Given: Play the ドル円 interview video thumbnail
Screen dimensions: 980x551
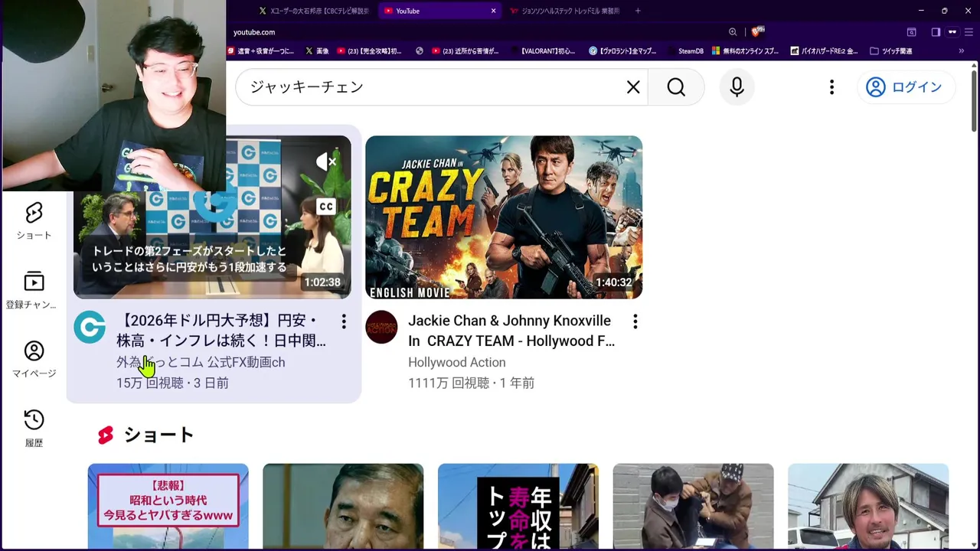Looking at the screenshot, I should click(212, 217).
